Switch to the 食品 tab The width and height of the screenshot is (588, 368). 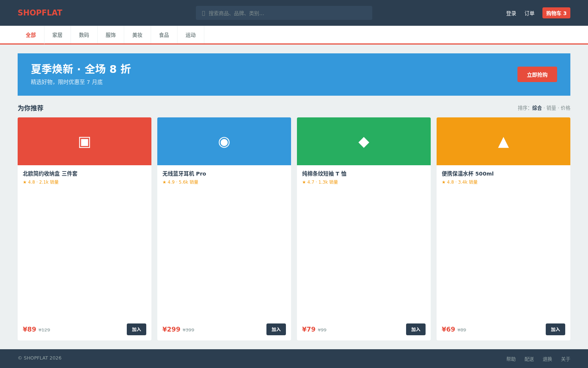[164, 35]
